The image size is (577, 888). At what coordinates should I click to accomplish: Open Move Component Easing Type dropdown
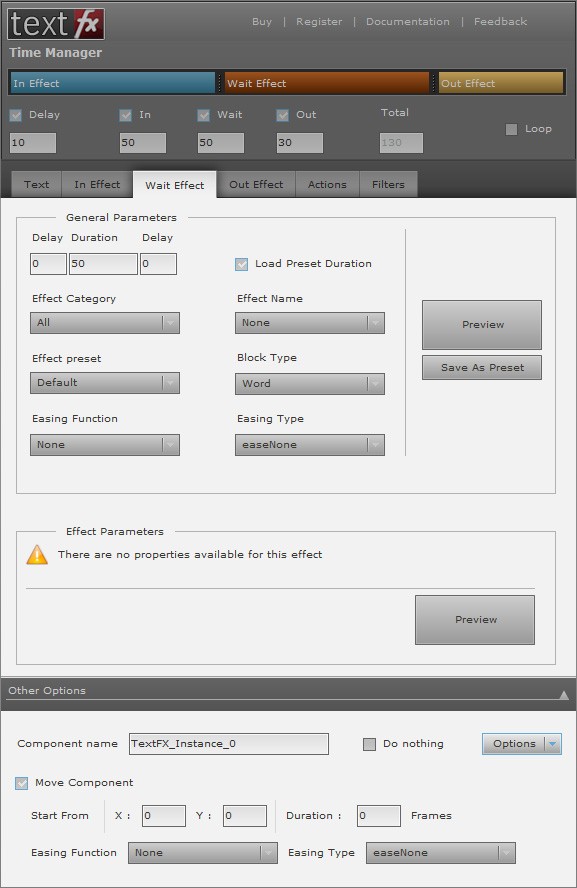coord(441,853)
